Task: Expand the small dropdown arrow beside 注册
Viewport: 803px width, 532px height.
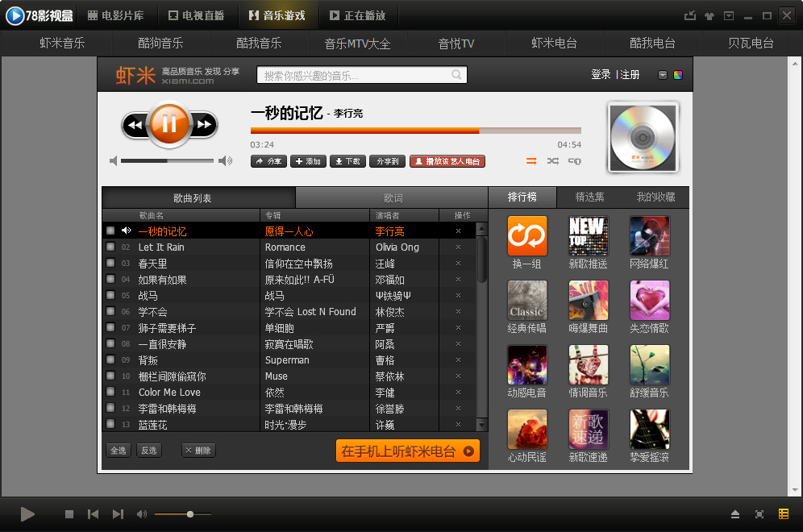Action: (x=663, y=75)
